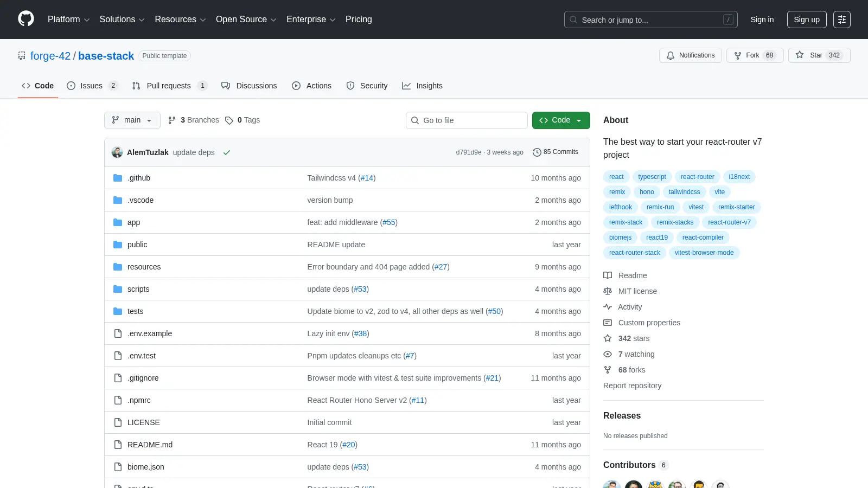
Task: Click the .github folder icon
Action: (x=118, y=178)
